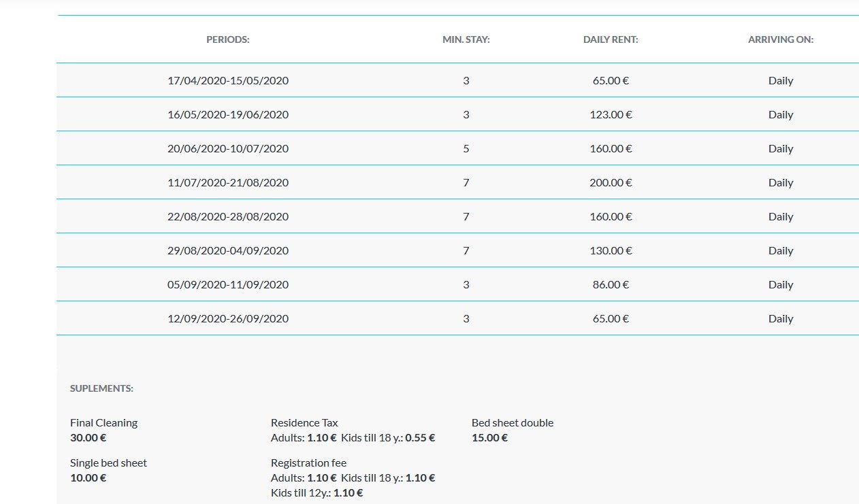
Task: Click the Kids till 12y. fee line
Action: pyautogui.click(x=317, y=492)
